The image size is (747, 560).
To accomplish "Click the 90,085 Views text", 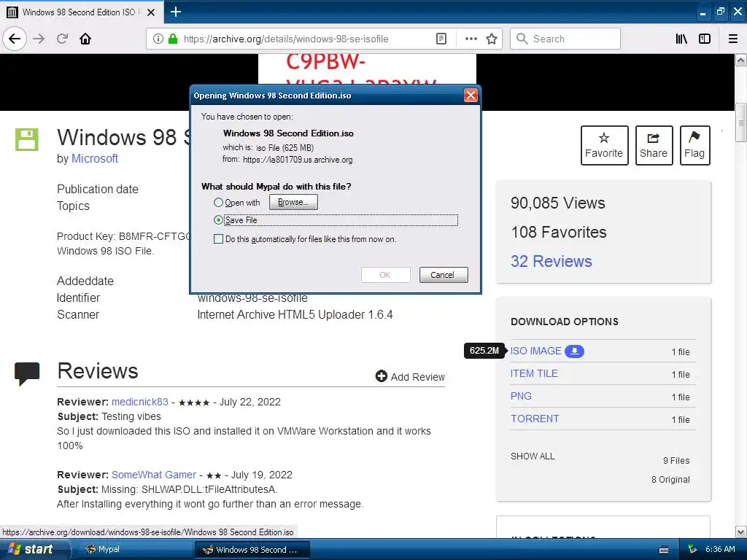I will click(x=558, y=203).
